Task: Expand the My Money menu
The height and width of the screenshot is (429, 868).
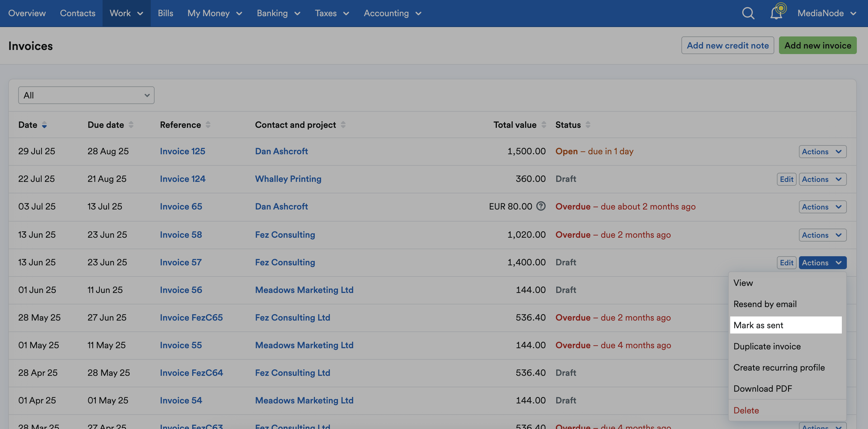Action: [x=215, y=14]
